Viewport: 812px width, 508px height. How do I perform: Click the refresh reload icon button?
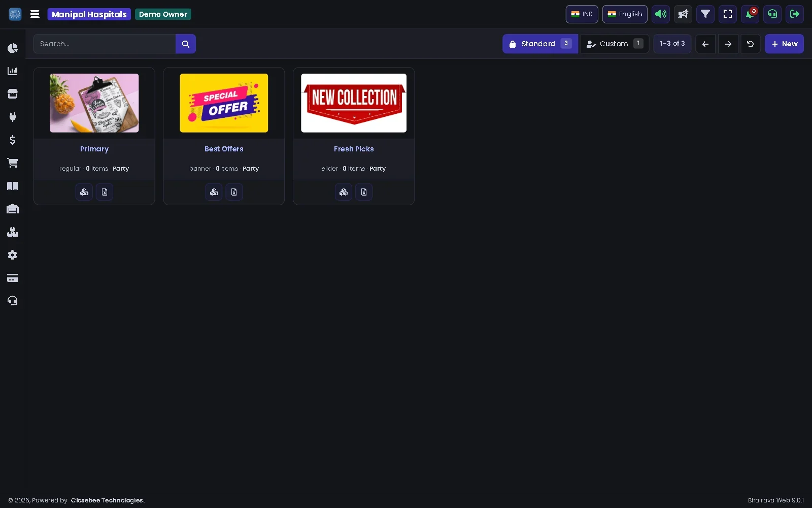pos(751,44)
